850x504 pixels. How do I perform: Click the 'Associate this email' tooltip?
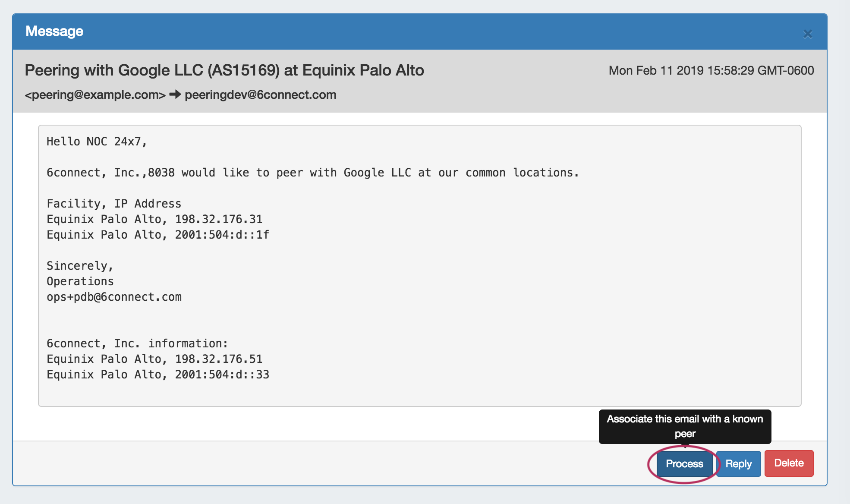(x=685, y=426)
